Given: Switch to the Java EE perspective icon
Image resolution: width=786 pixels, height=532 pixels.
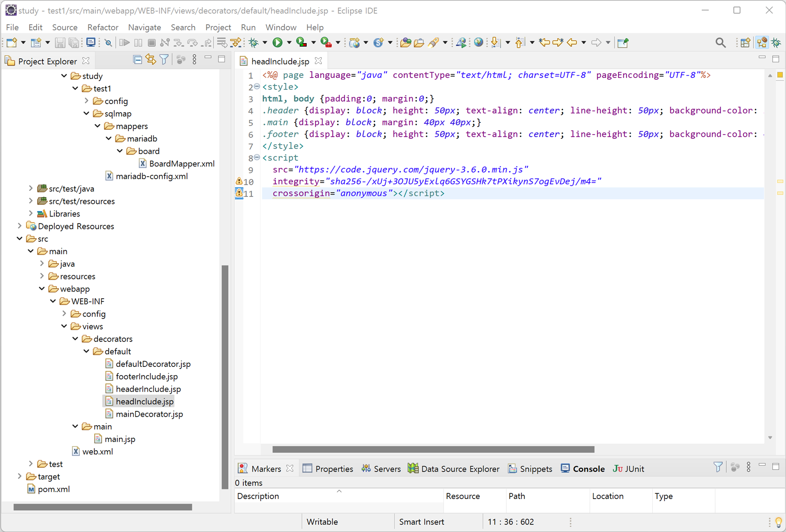Looking at the screenshot, I should pyautogui.click(x=762, y=43).
